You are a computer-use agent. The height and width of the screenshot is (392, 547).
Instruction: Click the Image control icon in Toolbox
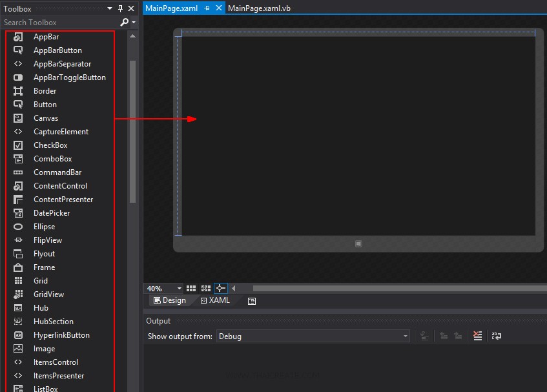pos(19,349)
